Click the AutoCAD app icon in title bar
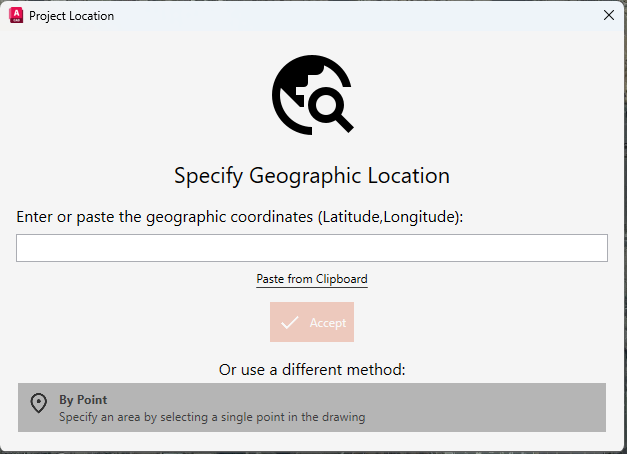The width and height of the screenshot is (627, 454). point(16,15)
